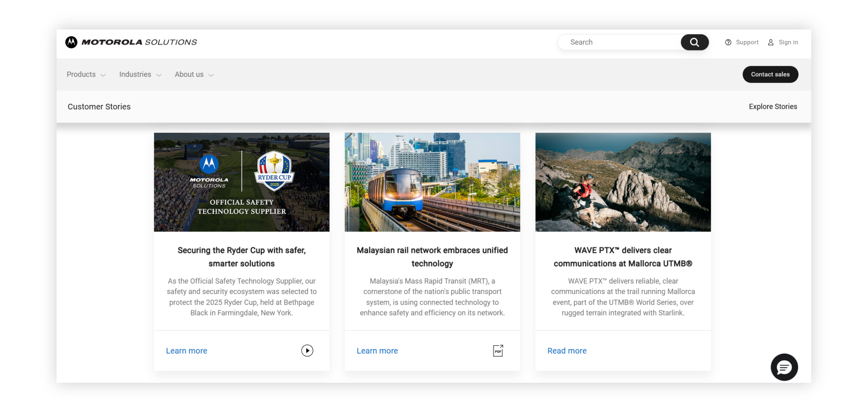Open the Ryder Cup image thumbnail
This screenshot has height=412, width=868.
(x=241, y=182)
